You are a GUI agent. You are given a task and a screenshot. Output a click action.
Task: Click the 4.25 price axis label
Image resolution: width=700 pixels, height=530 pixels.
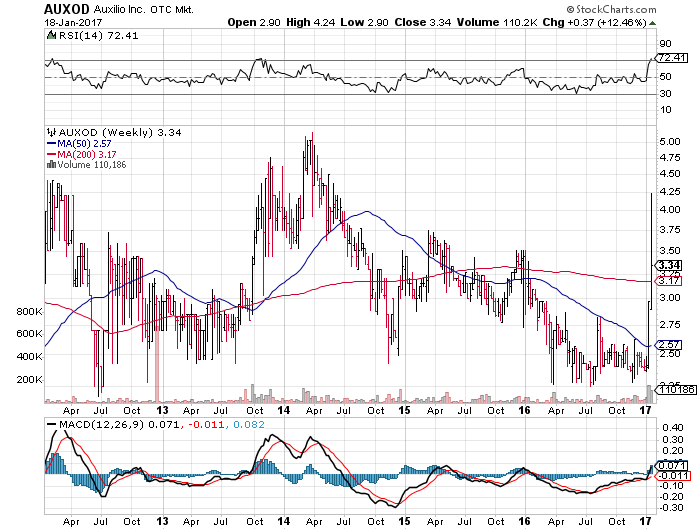coord(670,192)
